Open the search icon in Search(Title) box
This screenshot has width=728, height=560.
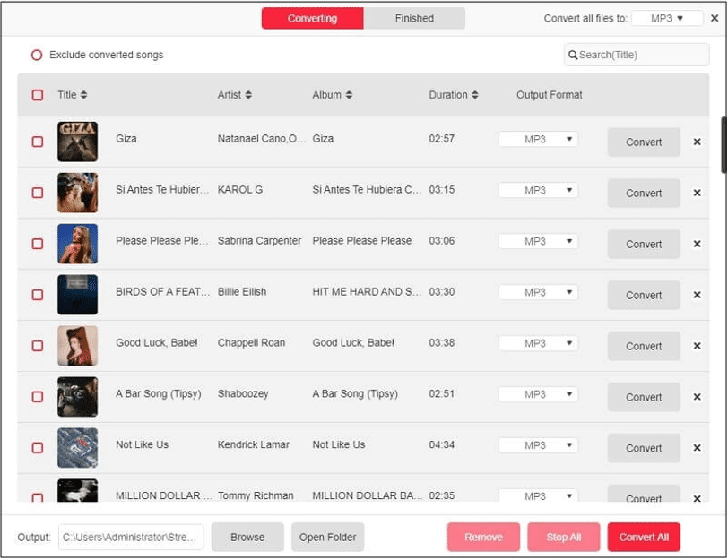click(574, 55)
